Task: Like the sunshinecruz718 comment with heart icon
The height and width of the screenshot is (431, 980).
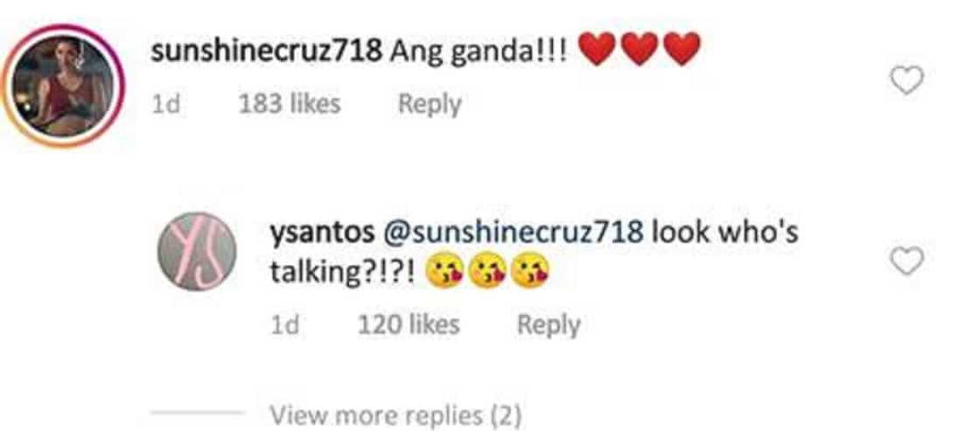Action: coord(906,82)
